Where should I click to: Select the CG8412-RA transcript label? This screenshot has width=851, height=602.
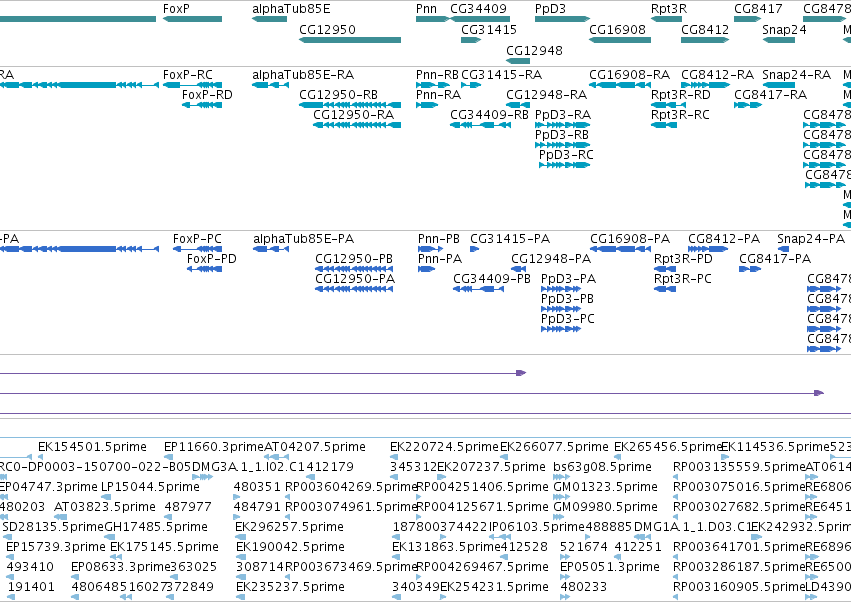pyautogui.click(x=717, y=74)
